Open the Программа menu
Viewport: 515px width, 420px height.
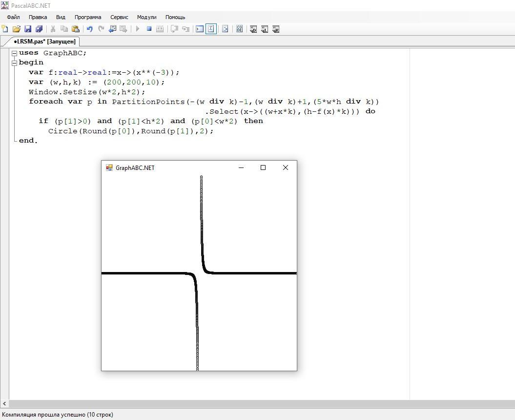88,17
